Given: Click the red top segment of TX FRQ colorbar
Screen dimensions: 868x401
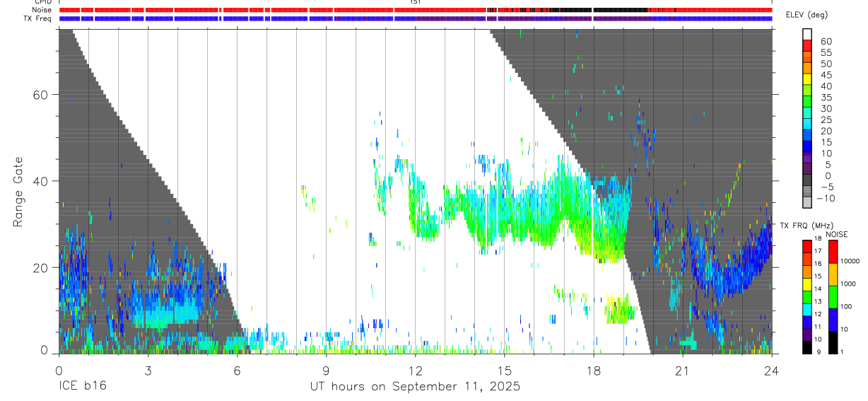Looking at the screenshot, I should pos(807,245).
